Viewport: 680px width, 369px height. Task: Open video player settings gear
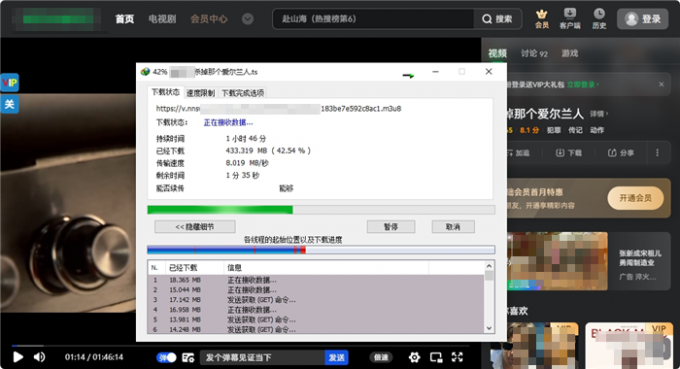[415, 357]
